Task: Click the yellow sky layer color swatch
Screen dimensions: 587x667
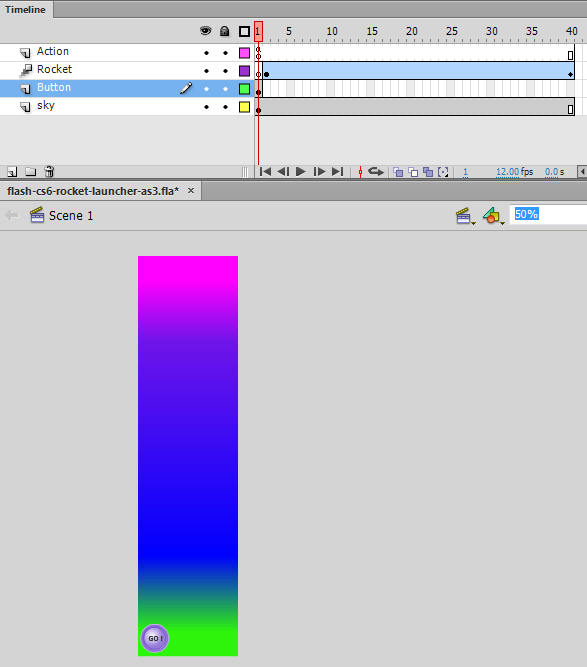Action: tap(244, 107)
